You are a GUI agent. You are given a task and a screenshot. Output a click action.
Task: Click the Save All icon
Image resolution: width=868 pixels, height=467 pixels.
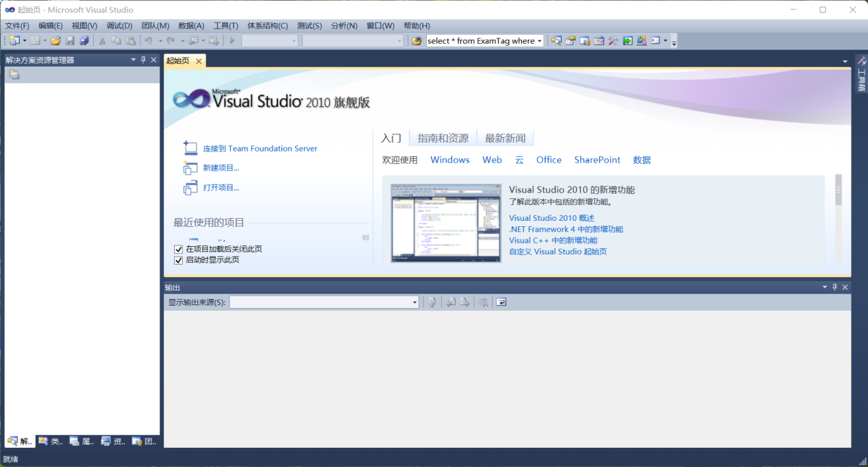click(x=84, y=40)
